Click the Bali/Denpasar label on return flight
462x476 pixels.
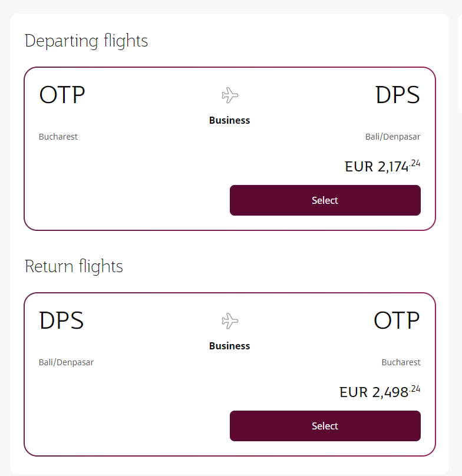[66, 362]
